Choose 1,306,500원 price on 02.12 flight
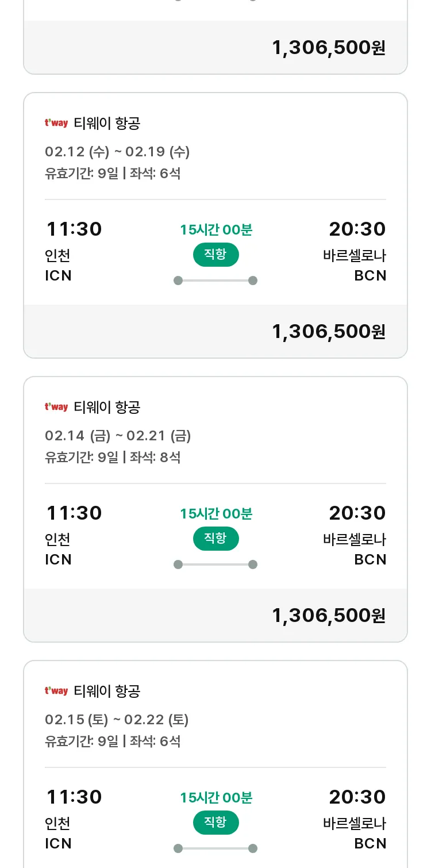431x868 pixels. pyautogui.click(x=329, y=332)
